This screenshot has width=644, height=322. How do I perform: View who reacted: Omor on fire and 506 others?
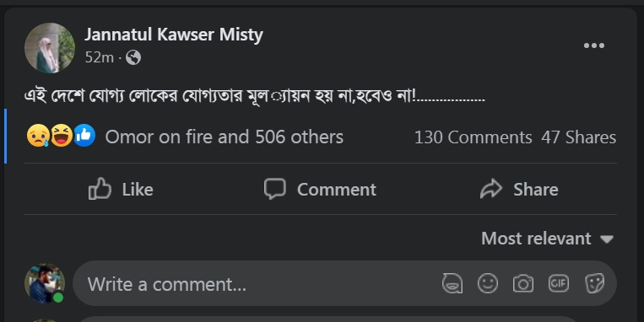(x=224, y=137)
